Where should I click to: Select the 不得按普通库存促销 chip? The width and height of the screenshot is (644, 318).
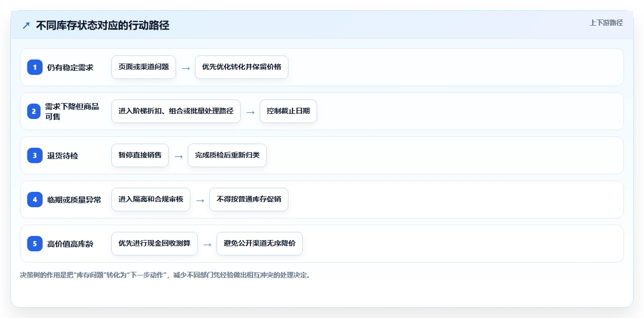pyautogui.click(x=249, y=200)
